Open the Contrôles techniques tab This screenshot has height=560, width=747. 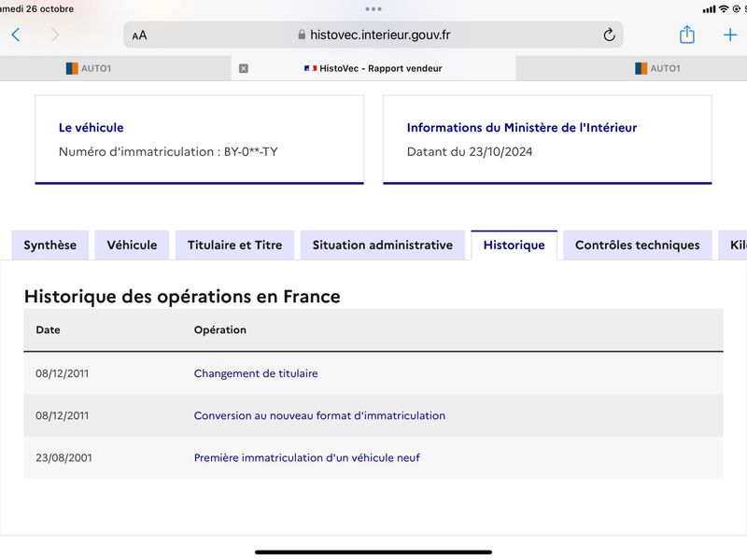click(x=638, y=245)
